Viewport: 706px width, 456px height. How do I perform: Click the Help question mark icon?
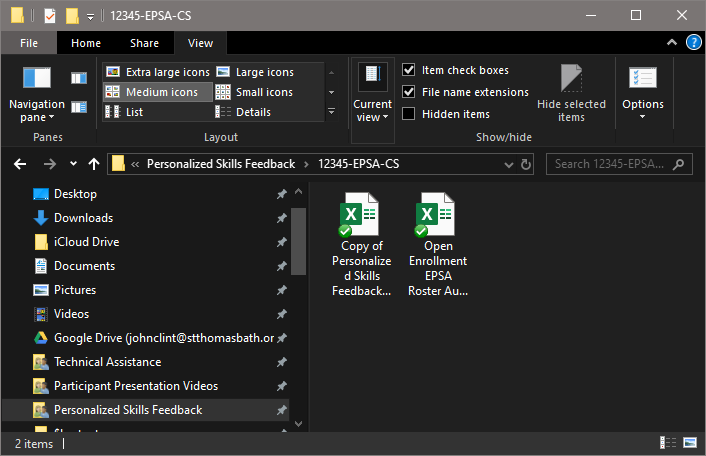click(x=693, y=43)
